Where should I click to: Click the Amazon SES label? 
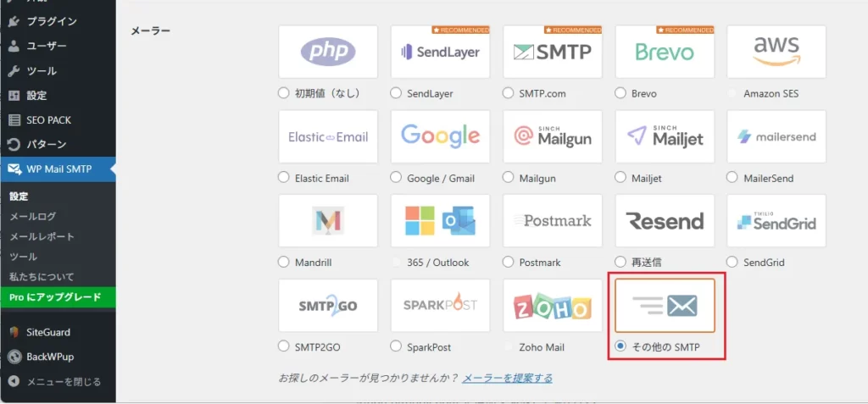click(x=771, y=93)
